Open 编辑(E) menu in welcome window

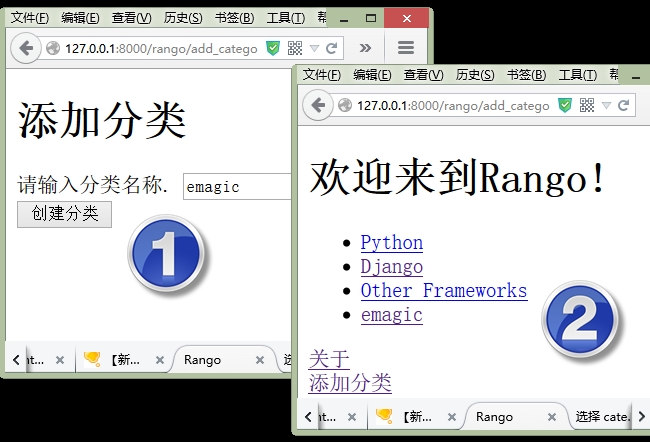tap(372, 75)
